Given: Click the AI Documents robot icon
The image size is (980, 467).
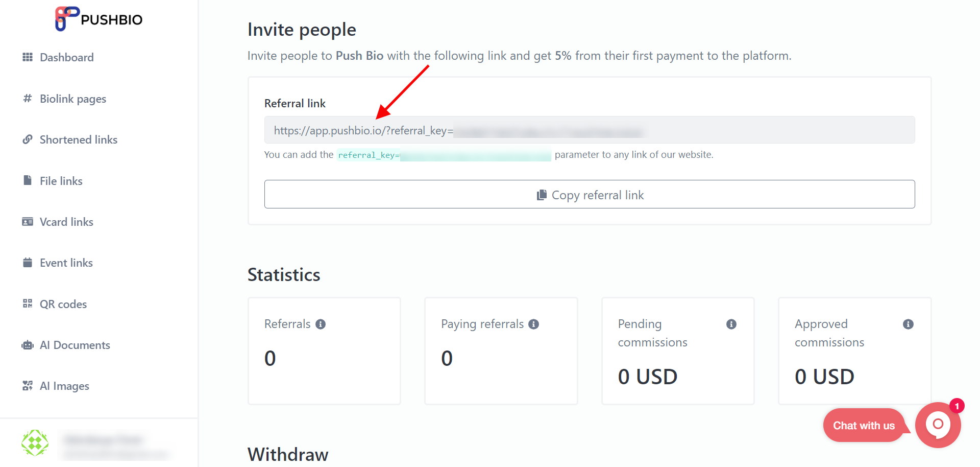Looking at the screenshot, I should (28, 345).
